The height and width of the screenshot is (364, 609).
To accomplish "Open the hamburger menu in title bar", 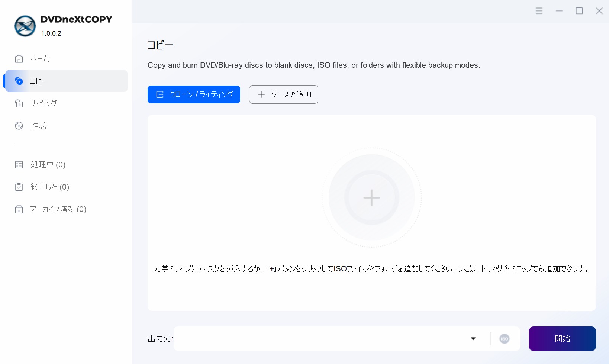I will (x=539, y=11).
